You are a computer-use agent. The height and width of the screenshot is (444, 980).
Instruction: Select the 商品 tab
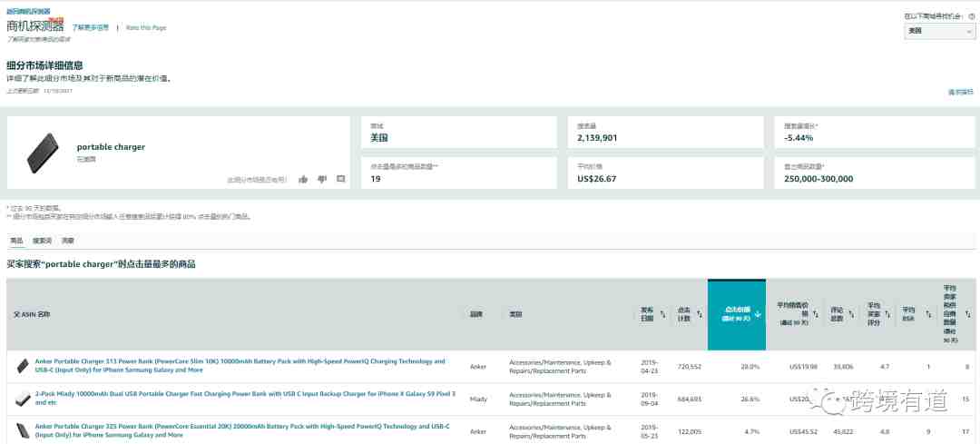click(16, 240)
